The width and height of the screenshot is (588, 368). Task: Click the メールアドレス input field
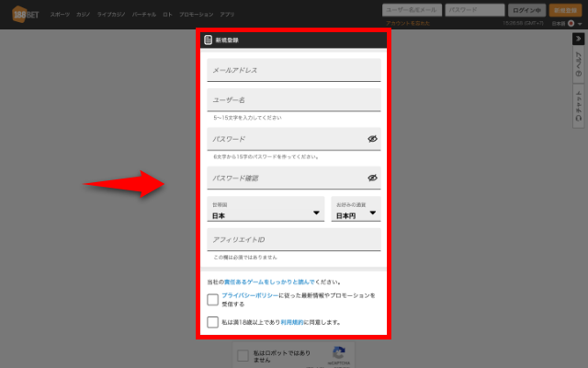[294, 70]
